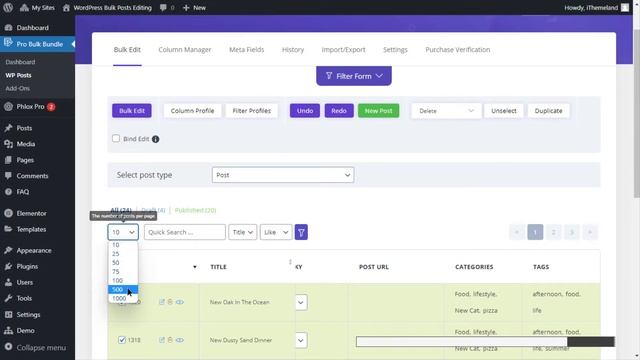Screen dimensions: 640x360
Task: Switch to the Bulk Edit tab
Action: pos(127,50)
